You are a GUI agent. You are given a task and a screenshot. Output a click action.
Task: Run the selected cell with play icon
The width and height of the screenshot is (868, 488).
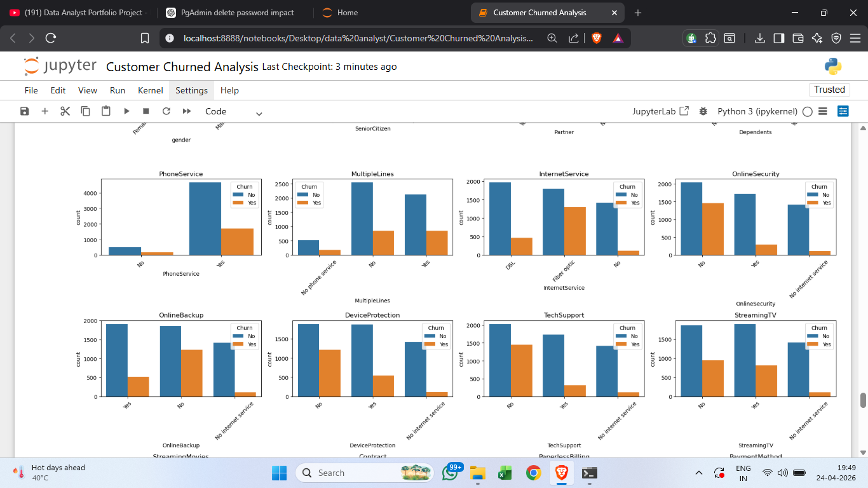pyautogui.click(x=126, y=111)
